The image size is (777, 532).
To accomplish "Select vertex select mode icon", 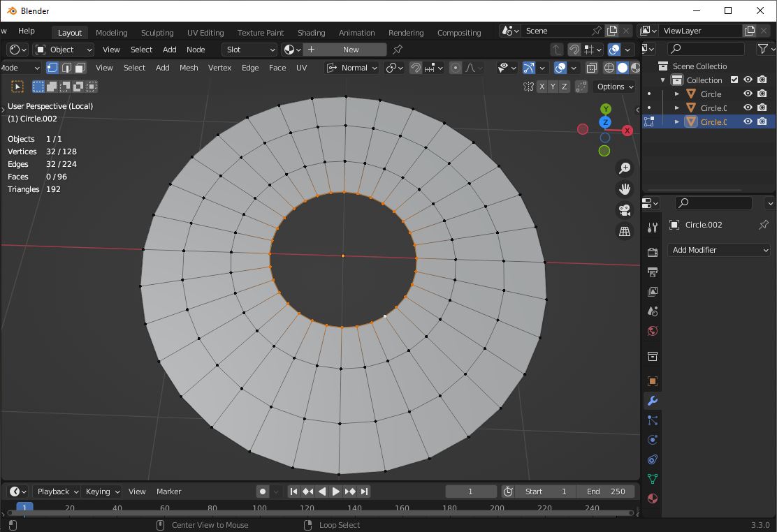I will point(52,68).
